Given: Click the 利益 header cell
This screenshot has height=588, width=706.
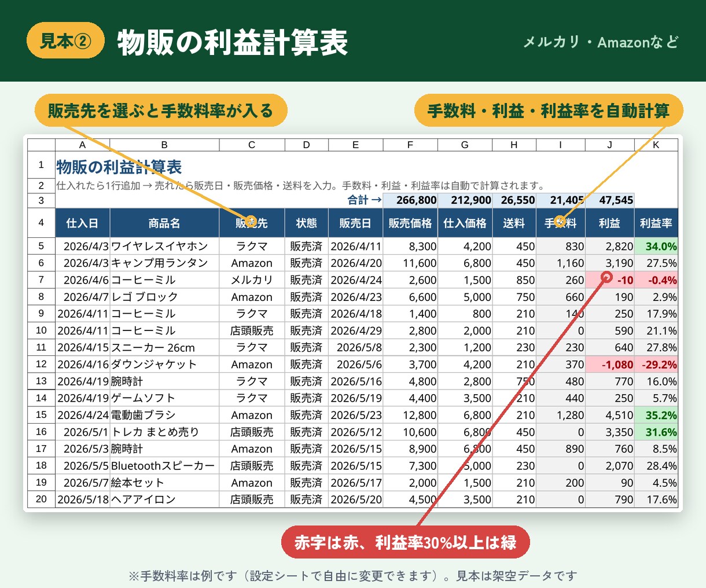Looking at the screenshot, I should pos(609,223).
